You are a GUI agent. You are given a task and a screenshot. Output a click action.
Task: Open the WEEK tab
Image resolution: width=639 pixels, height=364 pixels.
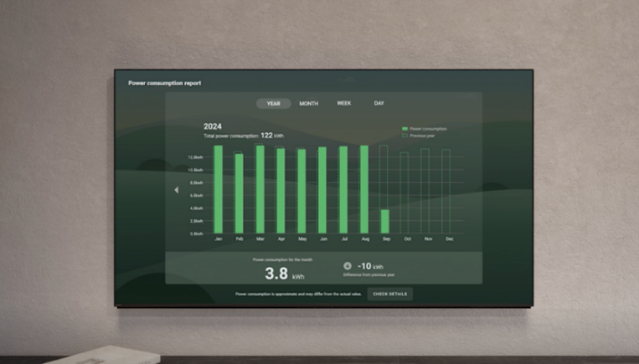tap(344, 104)
